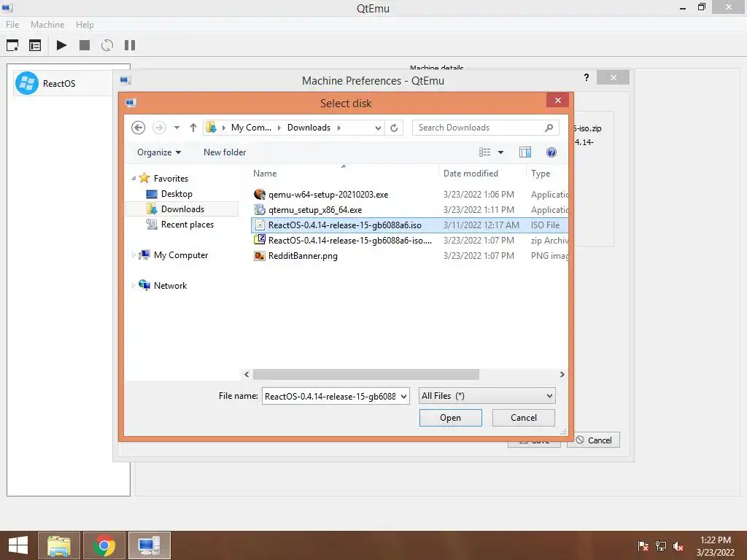Image resolution: width=747 pixels, height=560 pixels.
Task: Click the qemu-w64-setup file icon
Action: point(260,194)
